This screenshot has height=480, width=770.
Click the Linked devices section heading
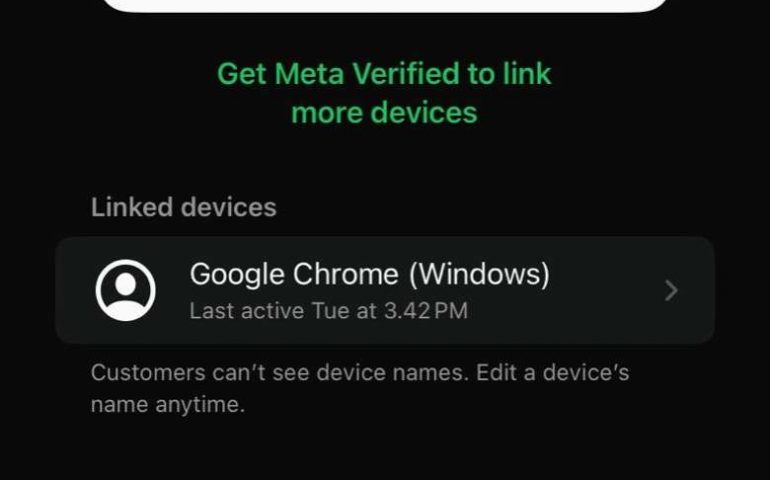(184, 207)
